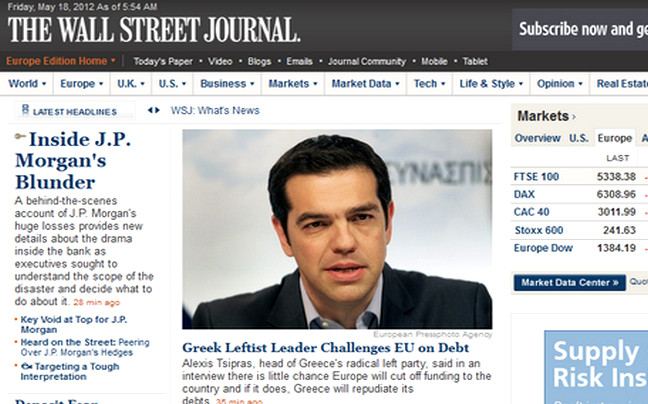Open Stoxx 600 index quote
Image resolution: width=648 pixels, height=404 pixels.
539,230
